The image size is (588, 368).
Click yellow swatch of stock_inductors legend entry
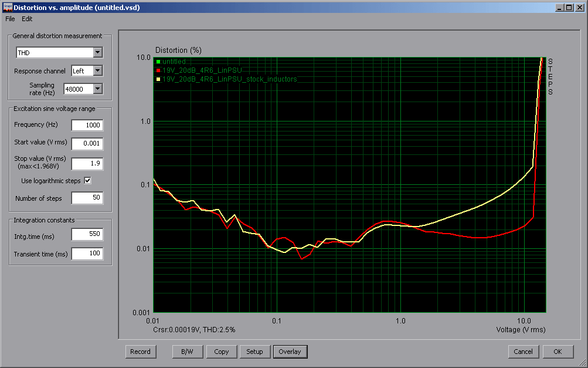coord(158,79)
